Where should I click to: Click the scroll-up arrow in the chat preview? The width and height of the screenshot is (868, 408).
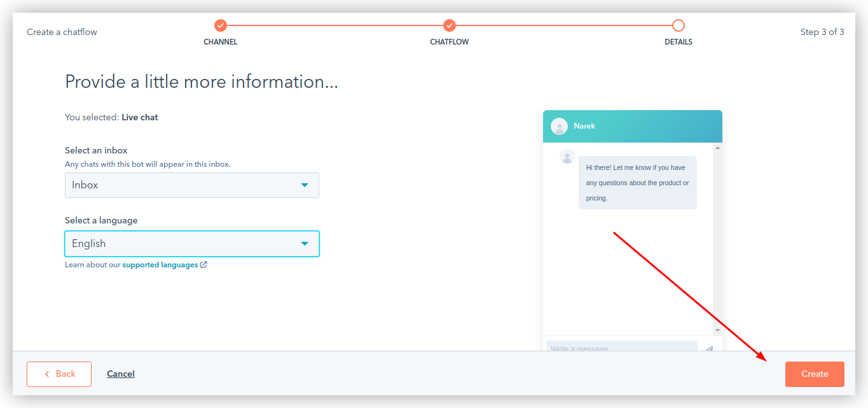(717, 147)
